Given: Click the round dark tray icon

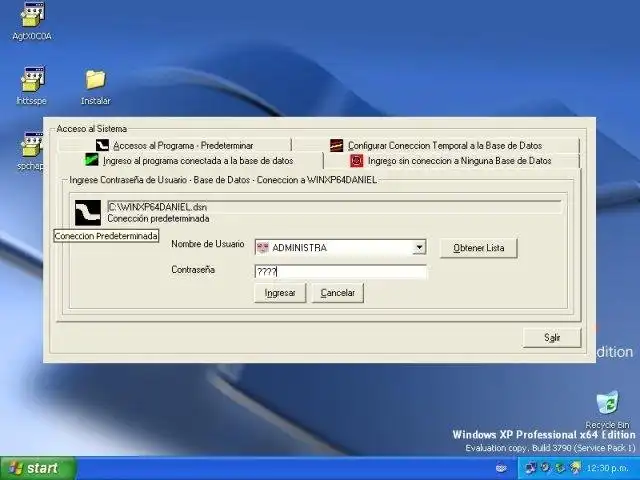Looking at the screenshot, I should click(x=545, y=468).
